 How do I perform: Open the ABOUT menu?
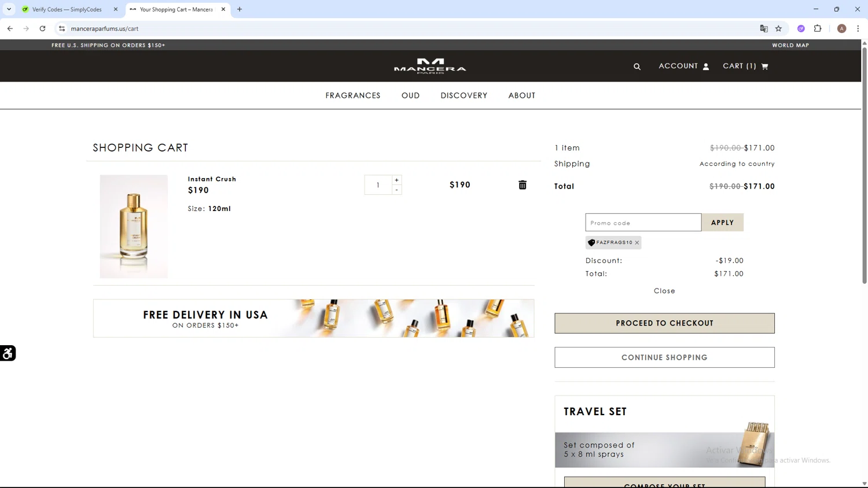[522, 95]
